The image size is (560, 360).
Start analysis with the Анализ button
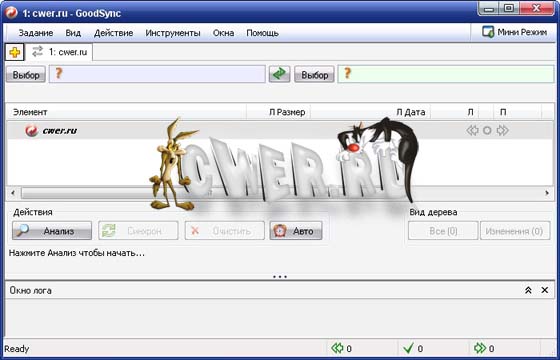click(x=52, y=231)
